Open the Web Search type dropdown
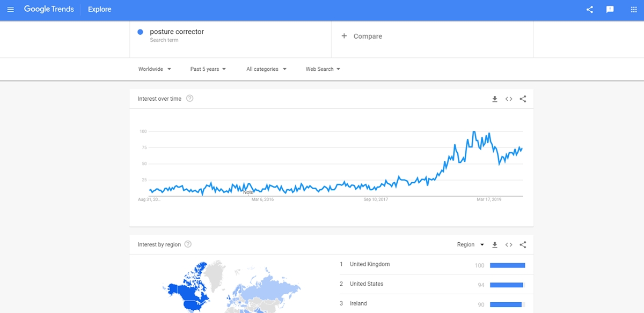 point(323,69)
